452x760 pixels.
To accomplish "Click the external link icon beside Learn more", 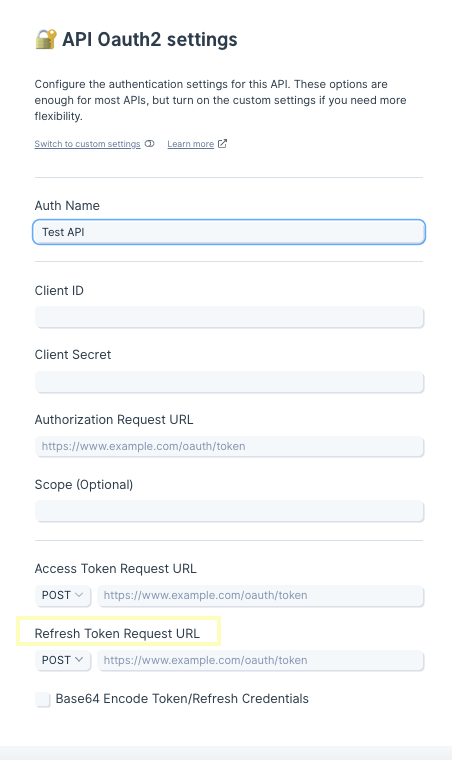I will (x=222, y=144).
